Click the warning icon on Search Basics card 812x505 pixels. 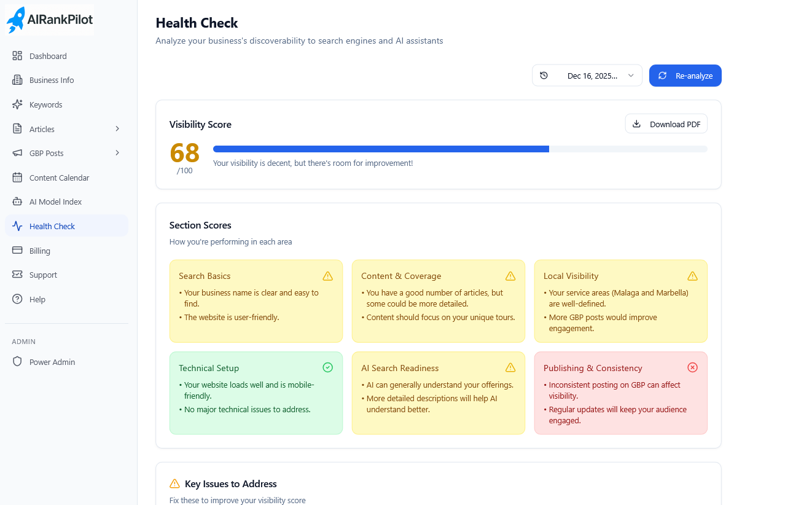328,276
